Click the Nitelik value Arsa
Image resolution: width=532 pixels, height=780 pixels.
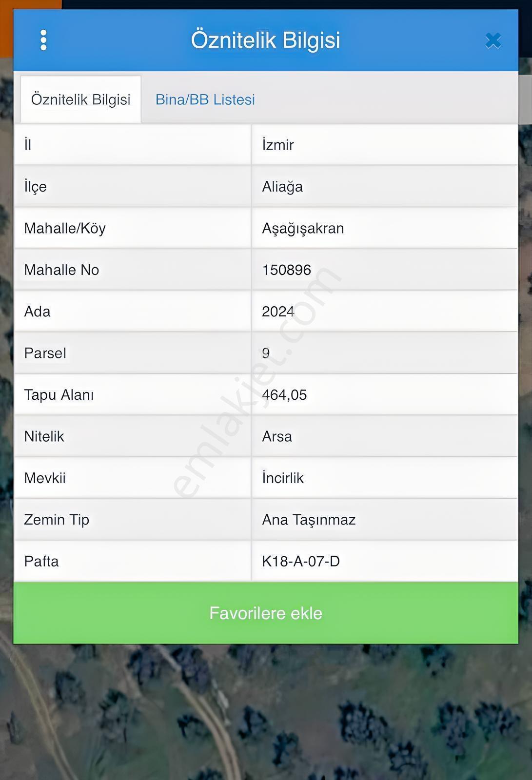pos(277,436)
